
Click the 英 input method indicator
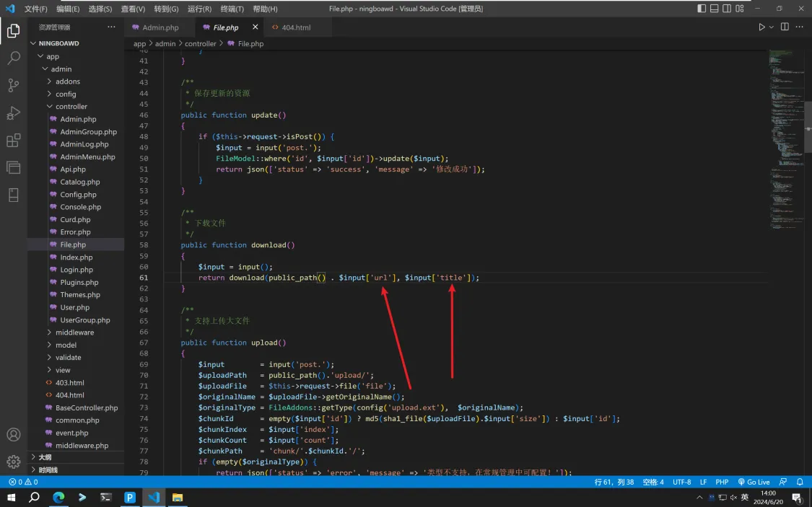pyautogui.click(x=745, y=498)
